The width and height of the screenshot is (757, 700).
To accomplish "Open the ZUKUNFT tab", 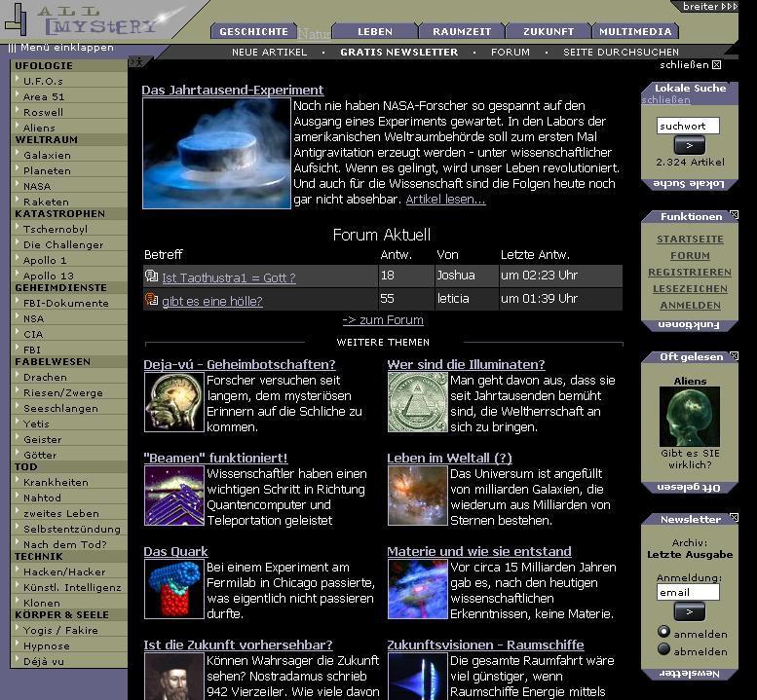I will [549, 31].
